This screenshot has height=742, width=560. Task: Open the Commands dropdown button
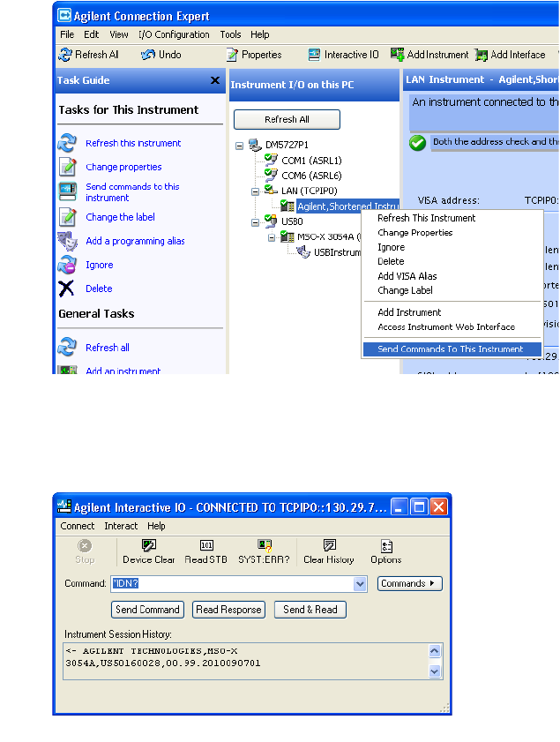click(409, 583)
